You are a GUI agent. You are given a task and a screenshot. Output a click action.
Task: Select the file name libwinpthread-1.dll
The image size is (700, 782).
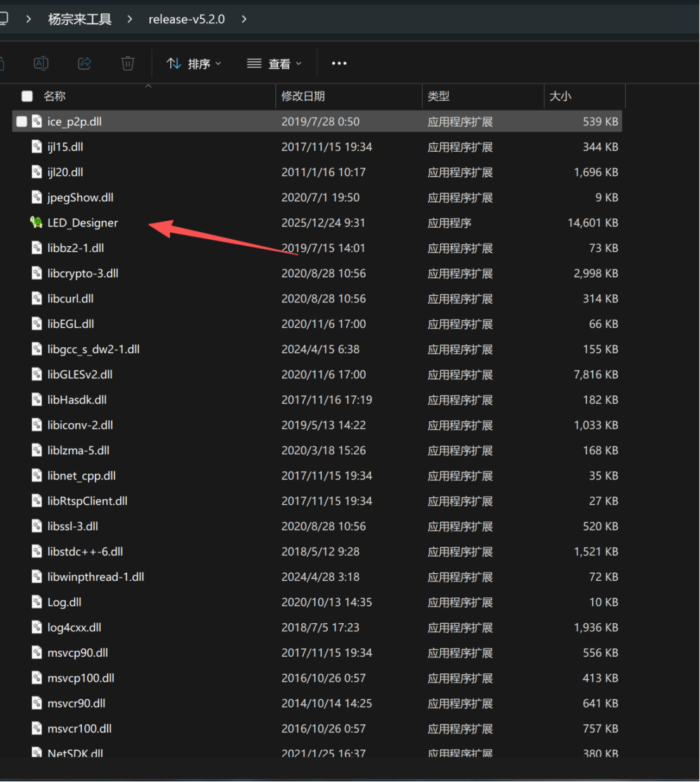click(96, 577)
